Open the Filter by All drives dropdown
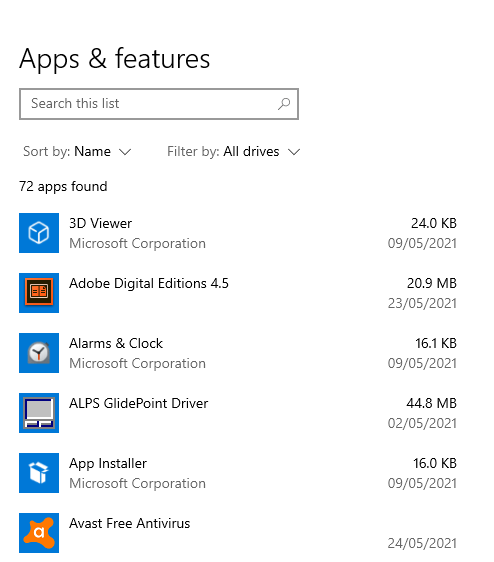The image size is (494, 562). click(233, 152)
